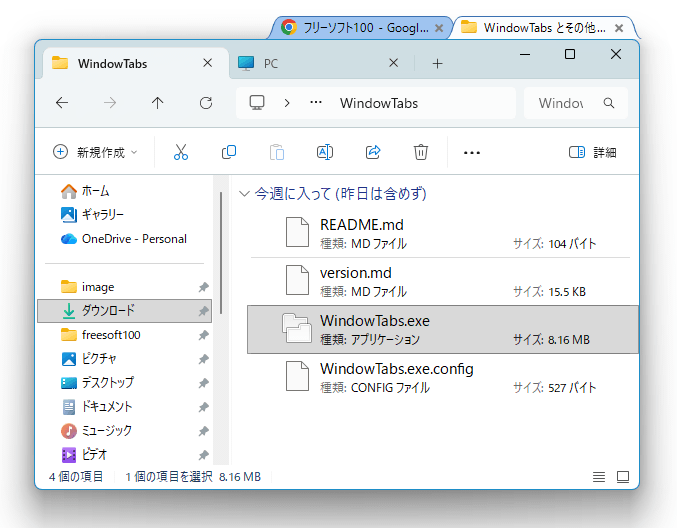Viewport: 677px width, 528px height.
Task: Switch to details list view in status bar
Action: click(599, 477)
